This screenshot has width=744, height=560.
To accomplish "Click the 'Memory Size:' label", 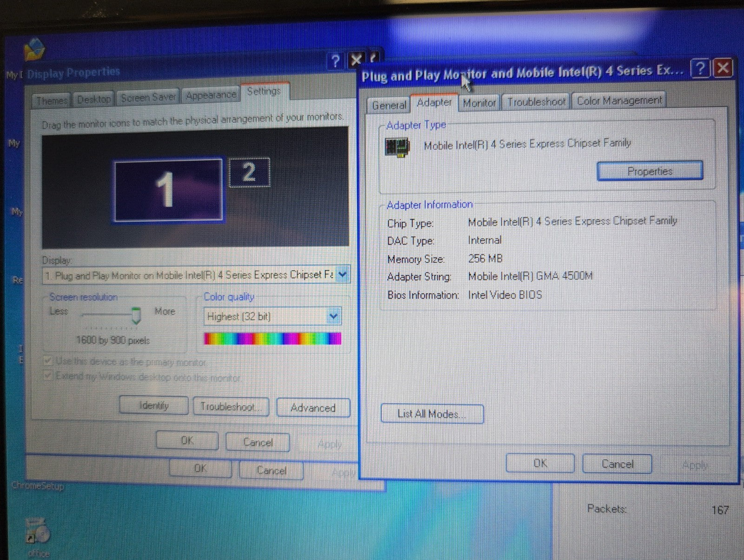I will (x=416, y=259).
